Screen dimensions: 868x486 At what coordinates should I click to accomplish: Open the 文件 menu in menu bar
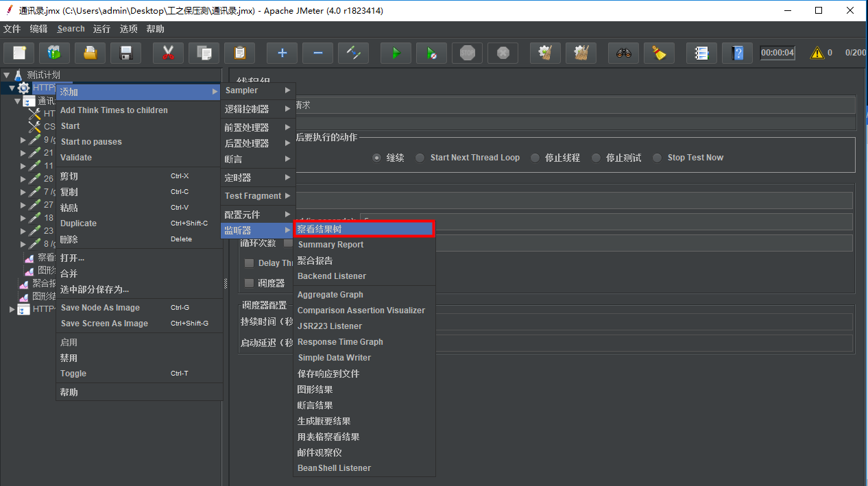pos(12,29)
